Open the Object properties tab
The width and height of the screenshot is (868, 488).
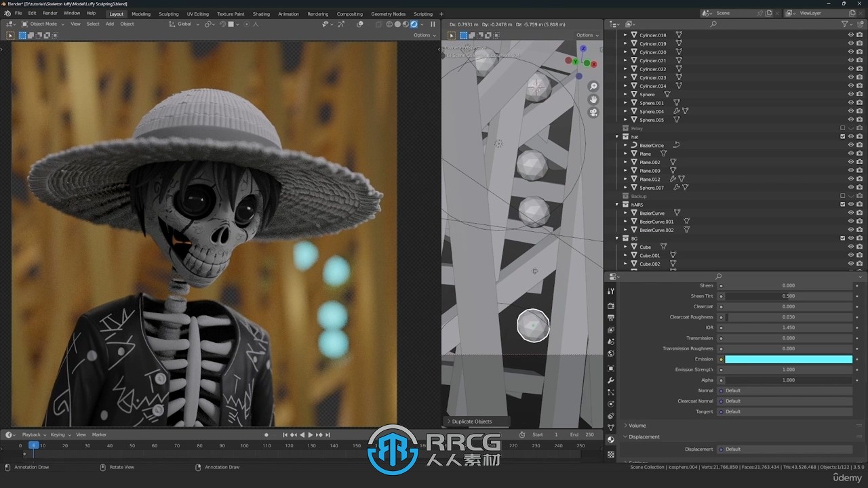pos(611,369)
